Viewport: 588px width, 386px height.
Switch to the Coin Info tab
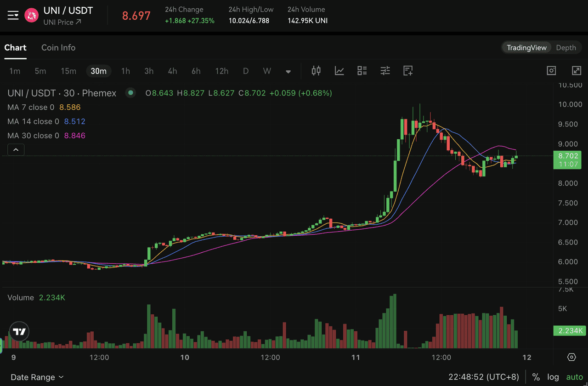point(58,47)
